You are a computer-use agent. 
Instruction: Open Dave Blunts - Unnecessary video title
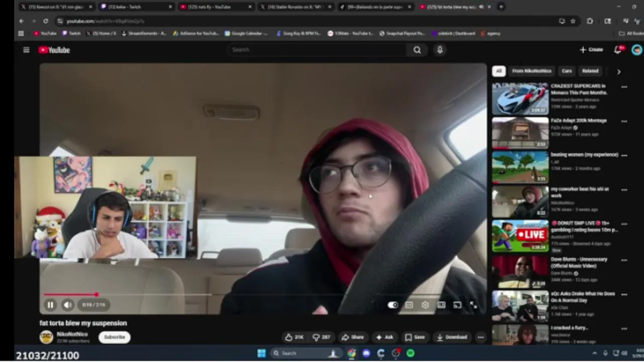click(580, 262)
